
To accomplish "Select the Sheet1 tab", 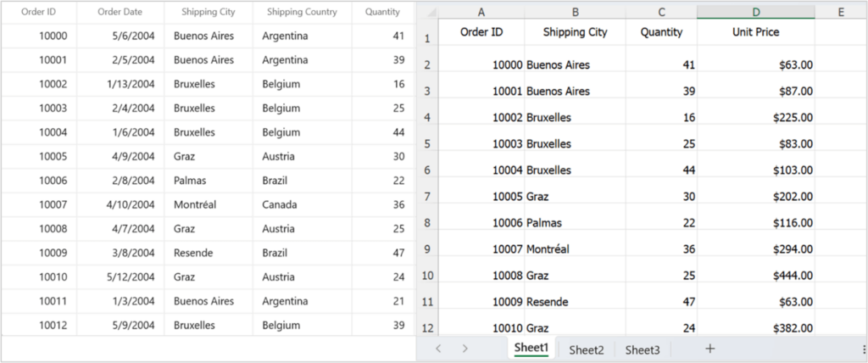I will point(531,349).
